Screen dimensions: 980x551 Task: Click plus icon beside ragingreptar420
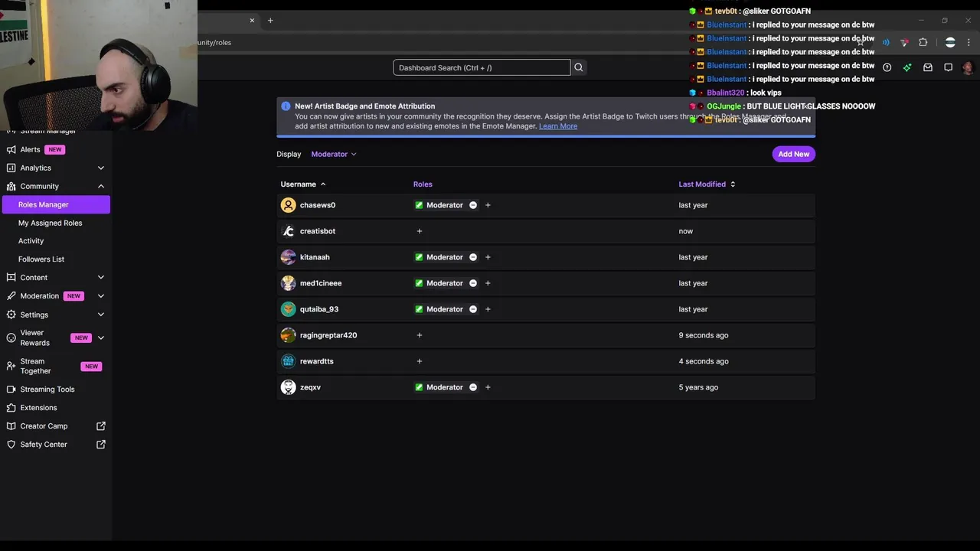[x=419, y=335]
